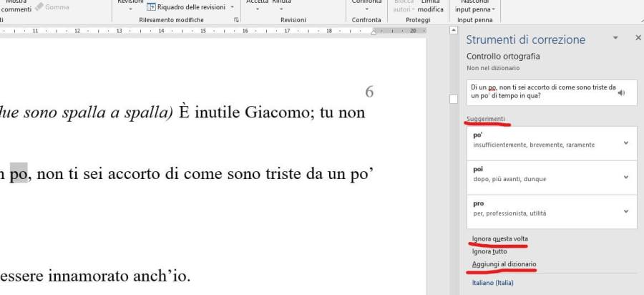The width and height of the screenshot is (644, 295).
Task: Expand options for the poi suggestion
Action: pyautogui.click(x=626, y=178)
